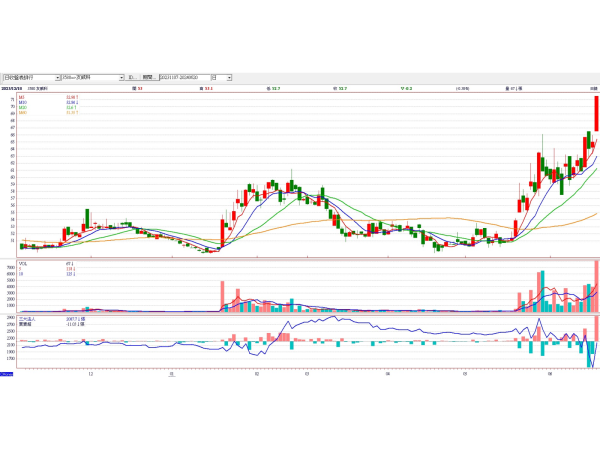Screen dimensions: 600x450
Task: Click the date range field 20231107-20240820
Action: point(184,76)
